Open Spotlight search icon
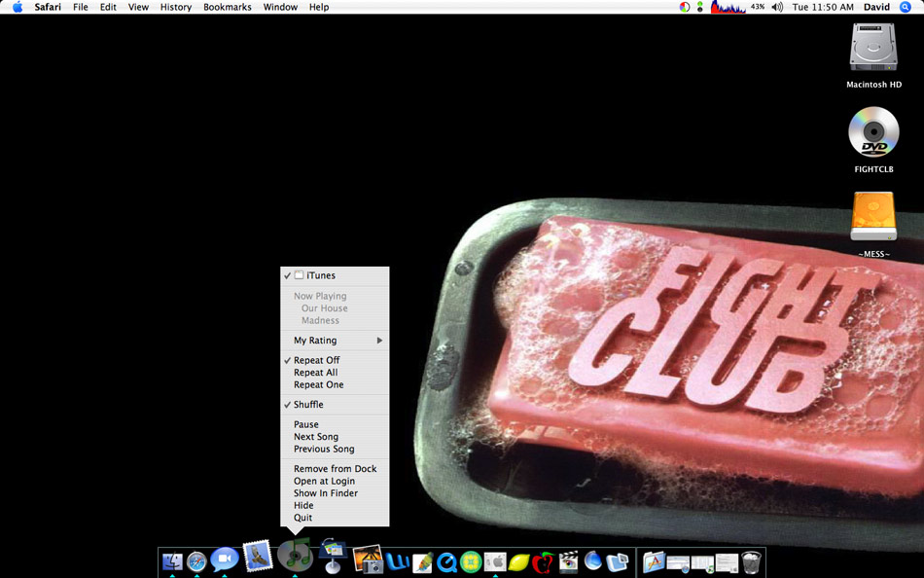924x578 pixels. 906,7
